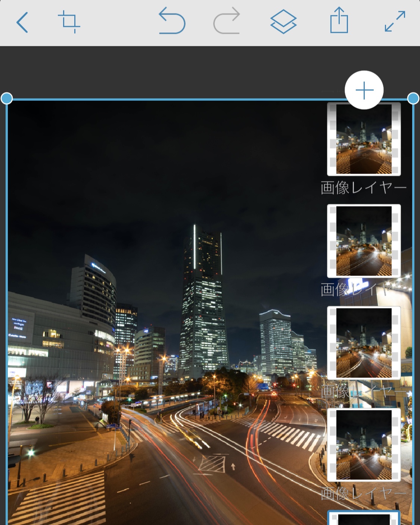Enter fullscreen view
The image size is (420, 525).
point(395,21)
